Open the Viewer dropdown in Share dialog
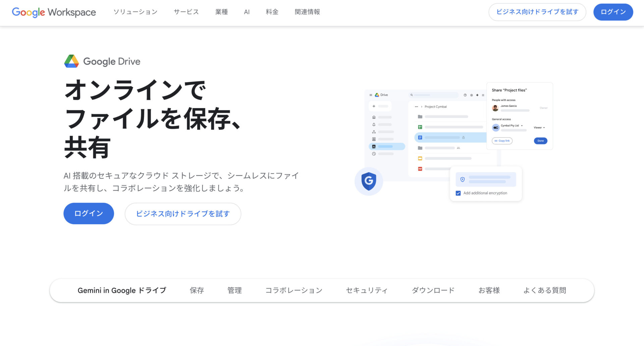Image resolution: width=644 pixels, height=346 pixels. [539, 128]
